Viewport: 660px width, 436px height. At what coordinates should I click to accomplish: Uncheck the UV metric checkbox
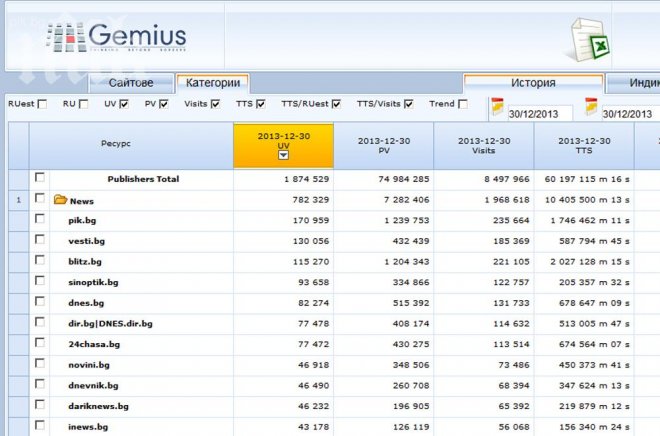point(124,104)
